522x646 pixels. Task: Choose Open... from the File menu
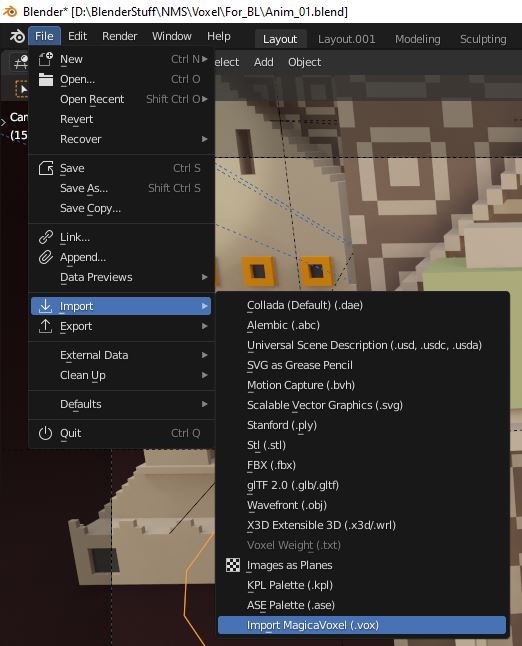[x=121, y=80]
